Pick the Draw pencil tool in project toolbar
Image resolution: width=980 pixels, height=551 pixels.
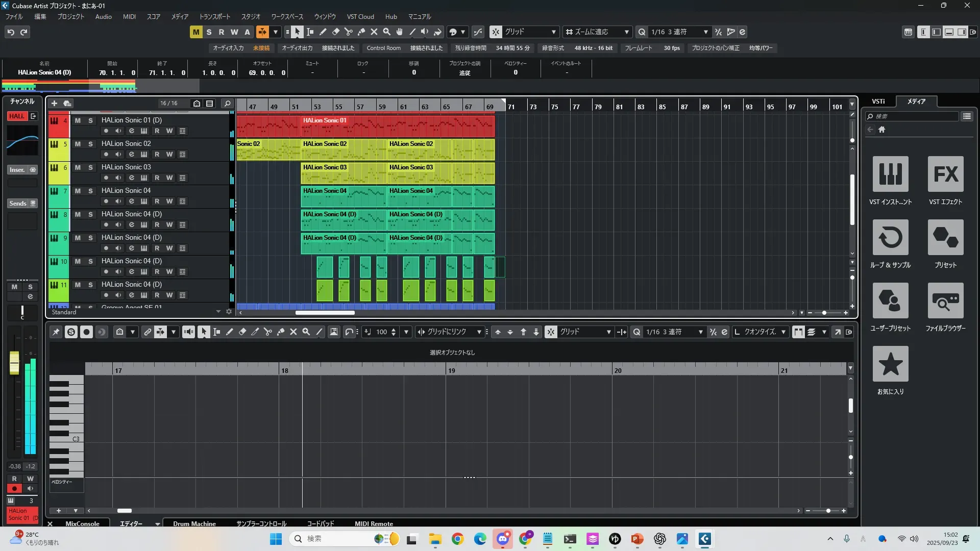point(323,32)
